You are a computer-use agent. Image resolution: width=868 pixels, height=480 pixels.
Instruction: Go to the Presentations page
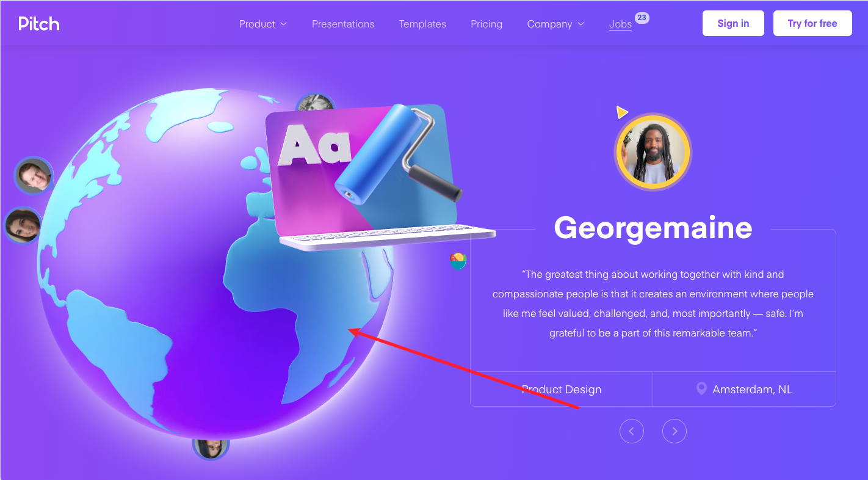(x=343, y=24)
